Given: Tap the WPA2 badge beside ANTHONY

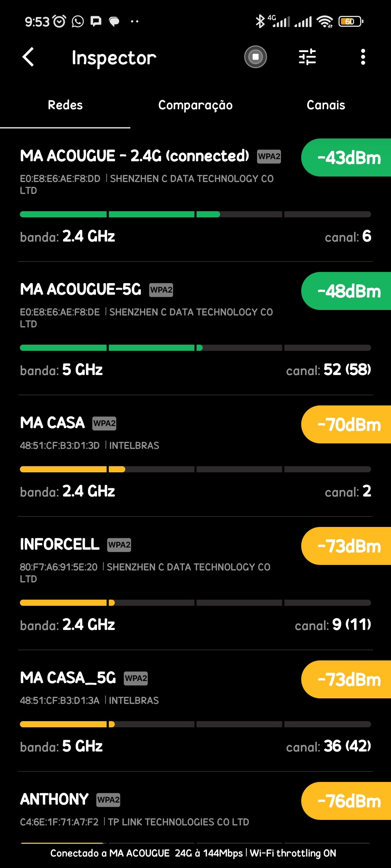Looking at the screenshot, I should tap(108, 800).
